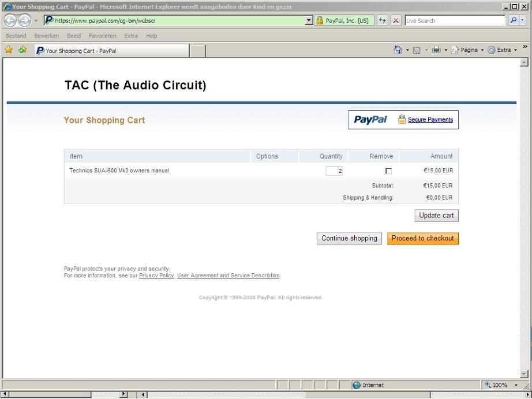Open User Agreement and Service Description link
The height and width of the screenshot is (399, 532).
(x=228, y=276)
